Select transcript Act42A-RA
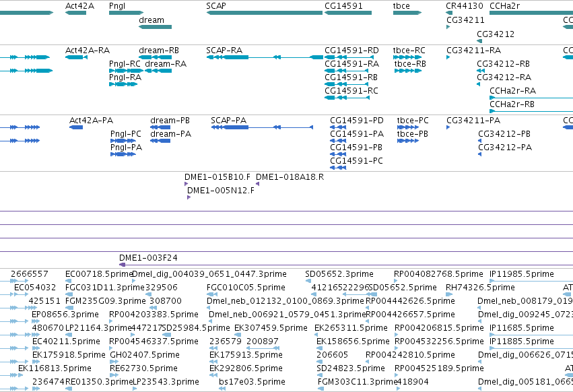573x392 pixels. pyautogui.click(x=76, y=57)
